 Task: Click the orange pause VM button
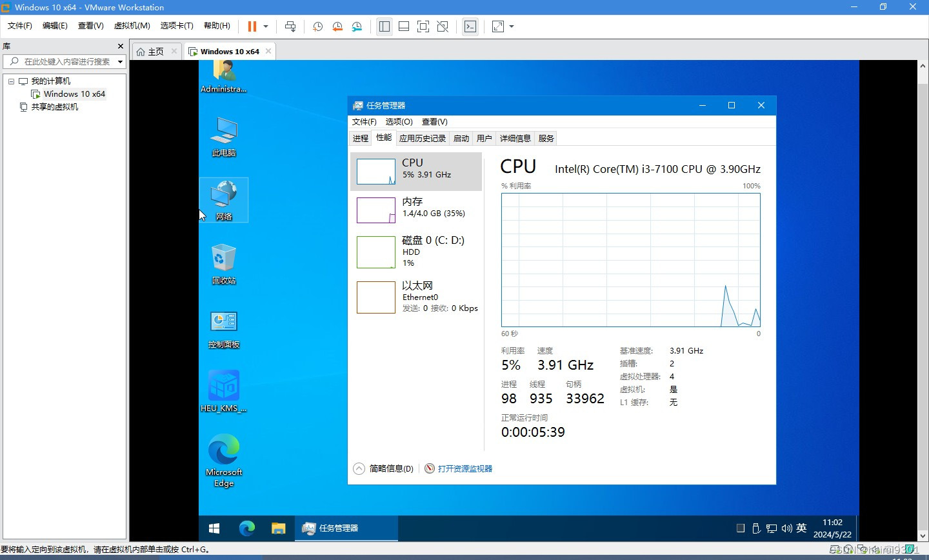pos(252,26)
